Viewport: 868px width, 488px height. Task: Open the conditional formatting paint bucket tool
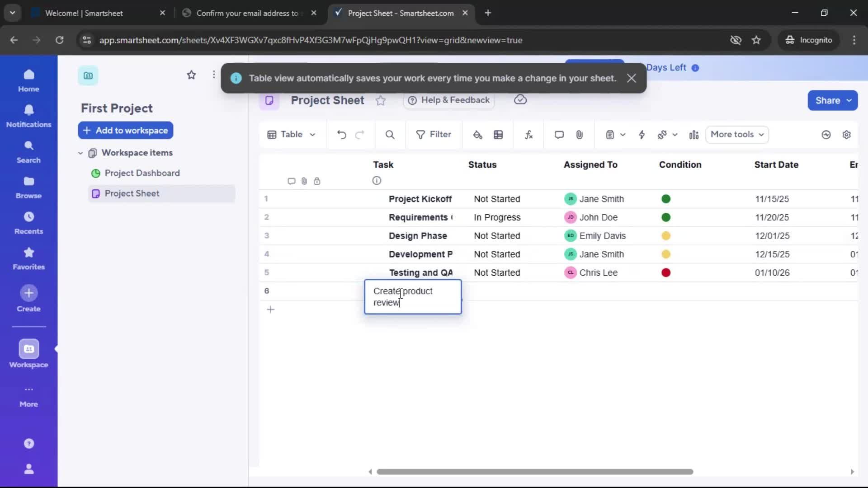478,135
